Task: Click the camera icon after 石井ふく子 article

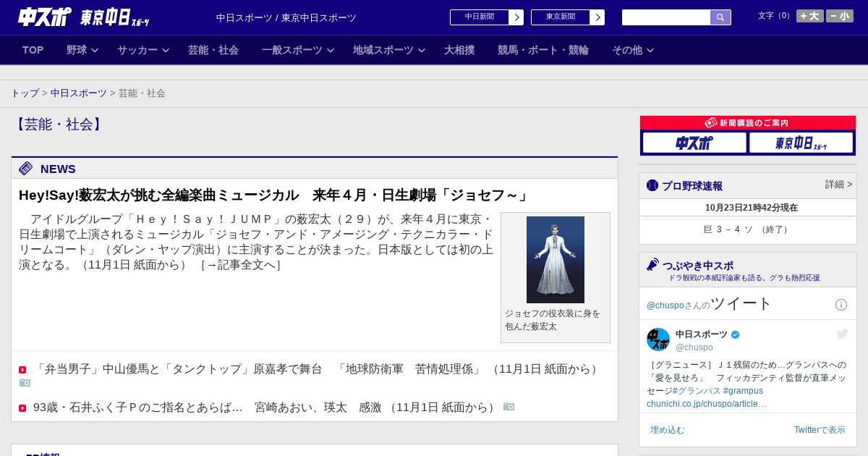Action: click(x=509, y=407)
